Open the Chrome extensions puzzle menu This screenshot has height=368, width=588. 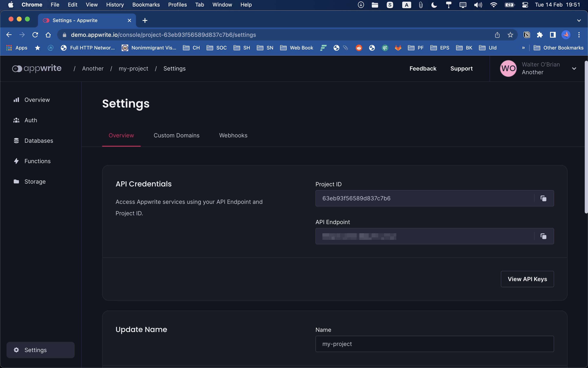(540, 35)
